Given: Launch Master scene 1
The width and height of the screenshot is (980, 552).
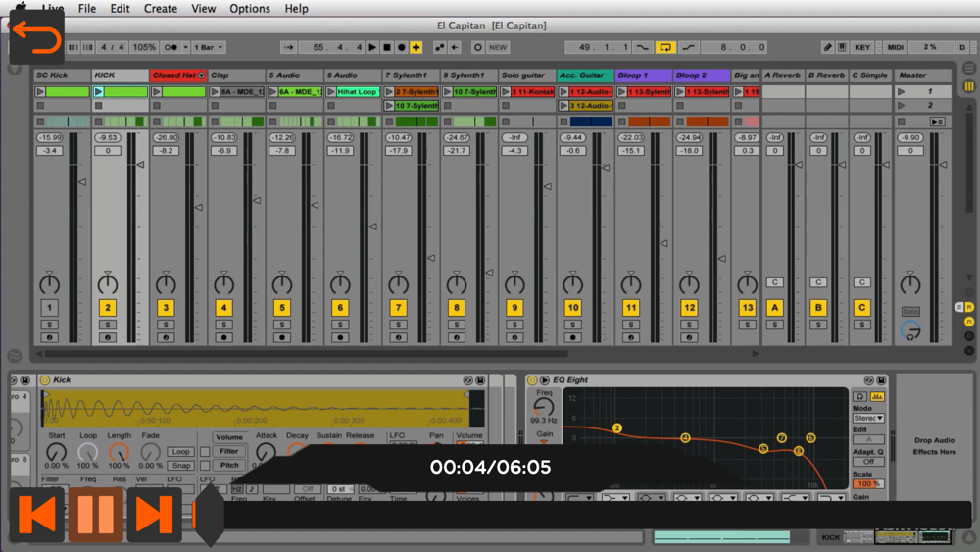Looking at the screenshot, I should pyautogui.click(x=902, y=92).
